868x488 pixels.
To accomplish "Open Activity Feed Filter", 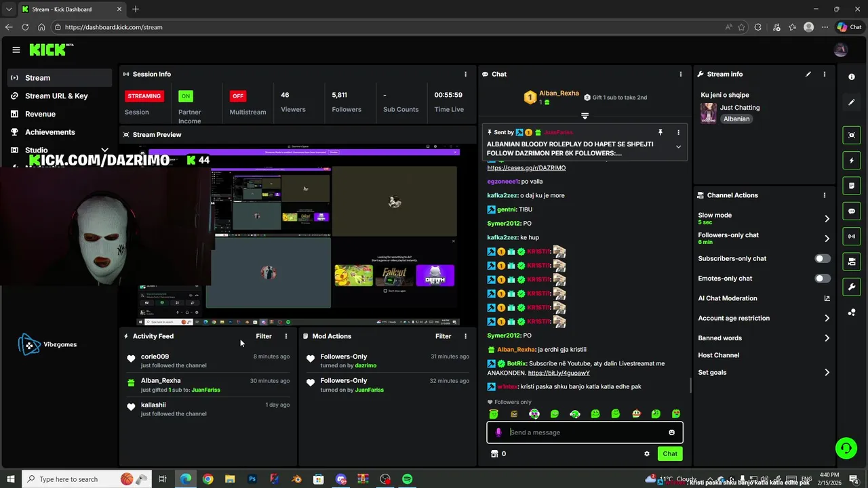I will (x=264, y=336).
